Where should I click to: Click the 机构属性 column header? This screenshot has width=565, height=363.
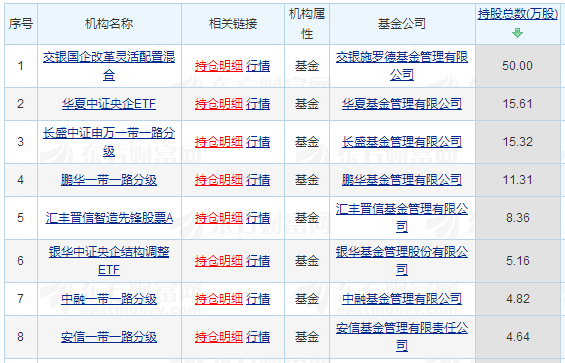point(307,24)
